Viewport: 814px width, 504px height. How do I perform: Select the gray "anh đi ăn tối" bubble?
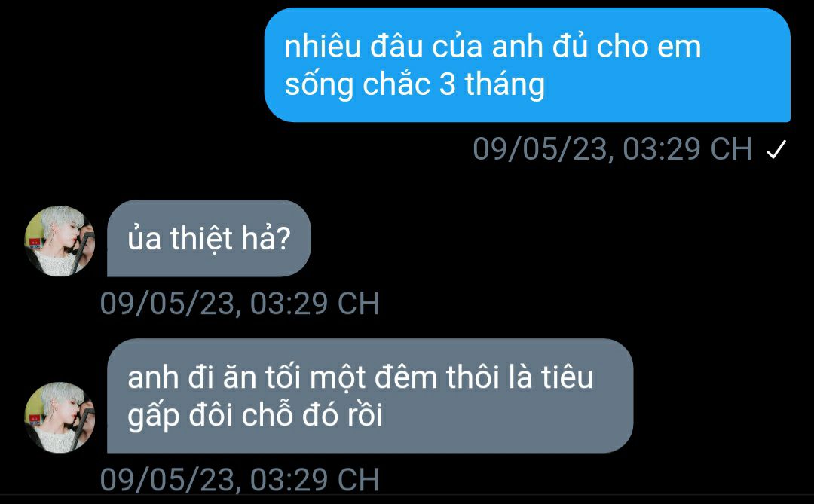[370, 396]
